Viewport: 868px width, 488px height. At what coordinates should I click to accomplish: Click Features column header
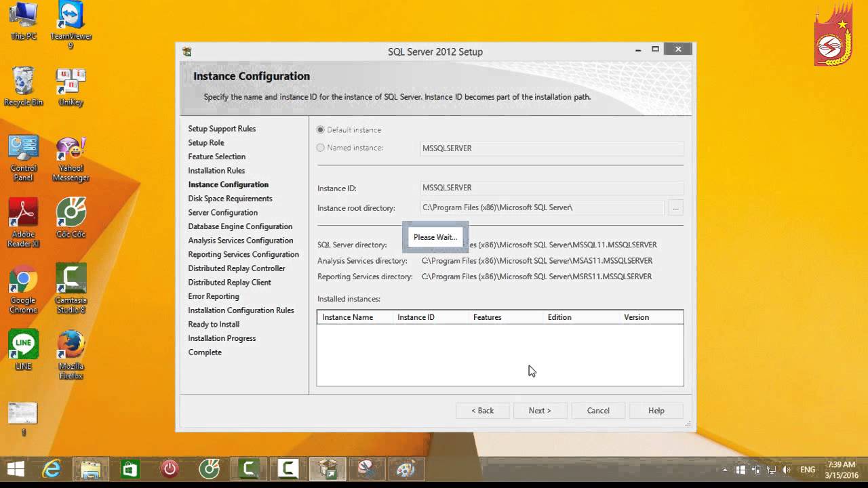pyautogui.click(x=505, y=317)
